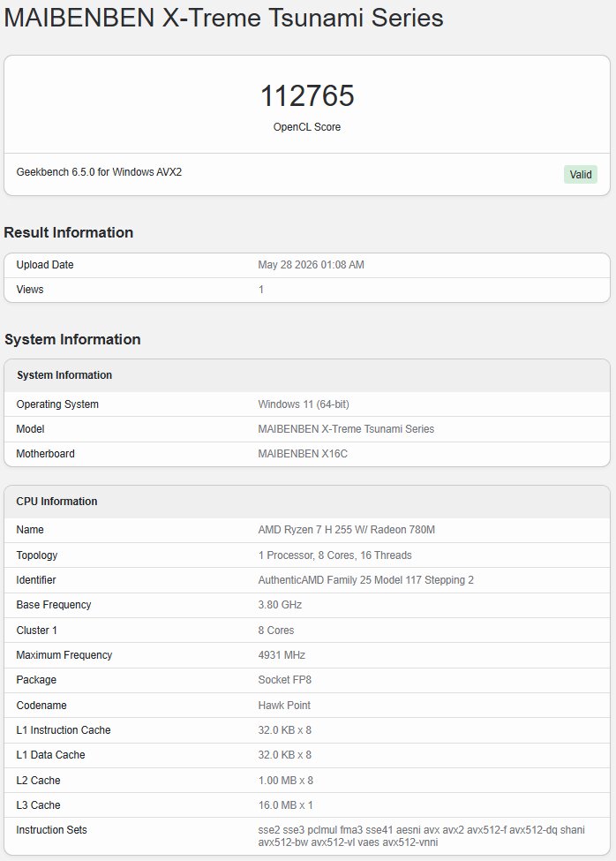Click the OpenCL Score label
This screenshot has width=616, height=861.
click(x=307, y=127)
